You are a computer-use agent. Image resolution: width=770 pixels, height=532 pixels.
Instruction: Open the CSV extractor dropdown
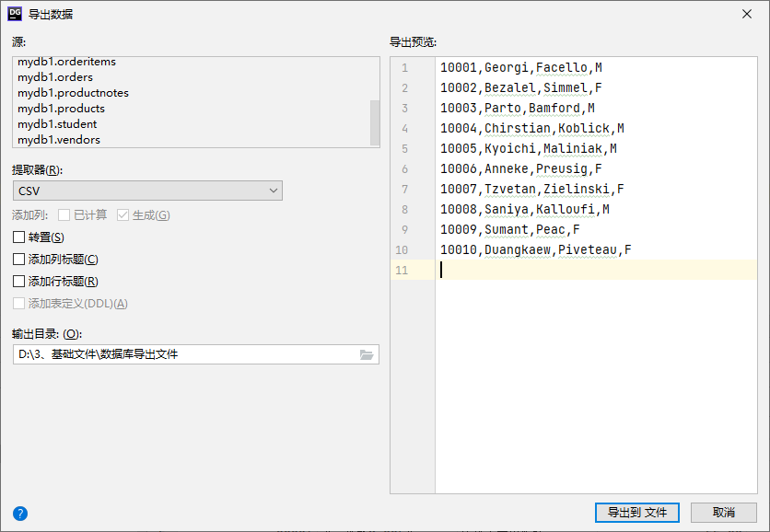point(147,191)
